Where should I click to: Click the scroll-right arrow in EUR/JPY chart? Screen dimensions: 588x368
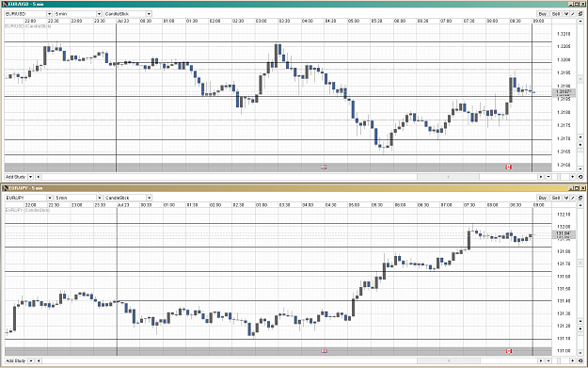coord(541,360)
